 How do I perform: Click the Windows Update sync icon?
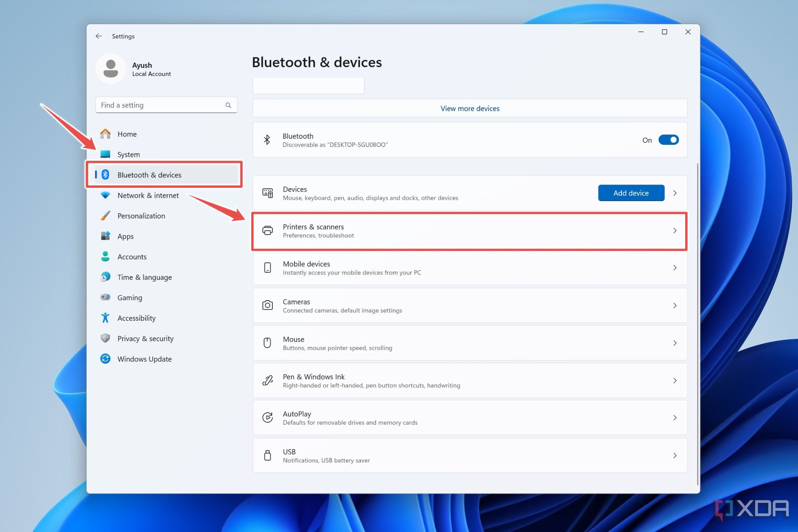click(105, 359)
